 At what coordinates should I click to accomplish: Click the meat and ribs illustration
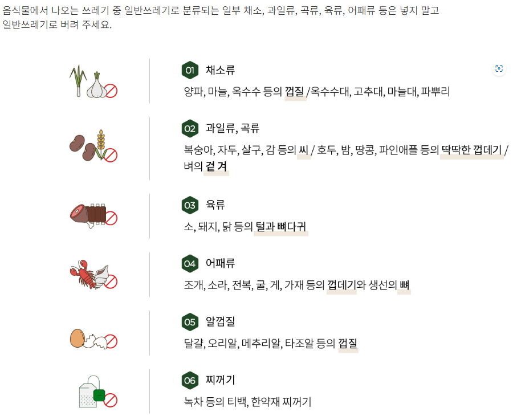pyautogui.click(x=93, y=215)
